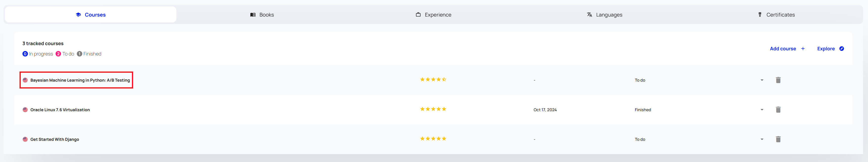Click the Explore compass icon
Screen dimensions: 868x162
pos(841,49)
